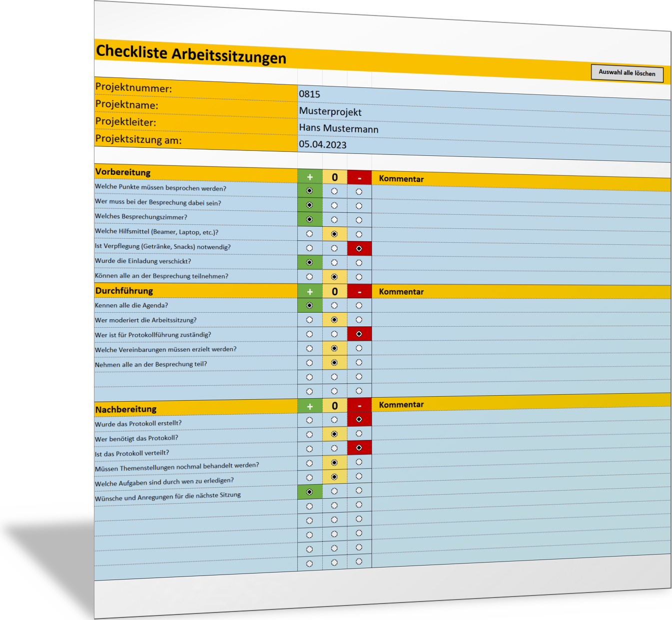Click the text 'Welches Besprechungszimmer?'
Viewport: 672px width, 620px height.
[141, 217]
